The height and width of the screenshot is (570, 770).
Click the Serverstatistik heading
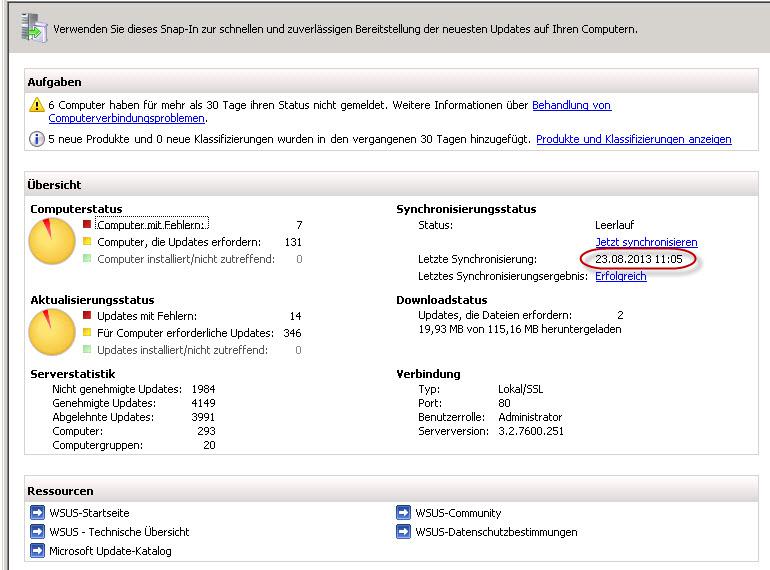[x=73, y=374]
